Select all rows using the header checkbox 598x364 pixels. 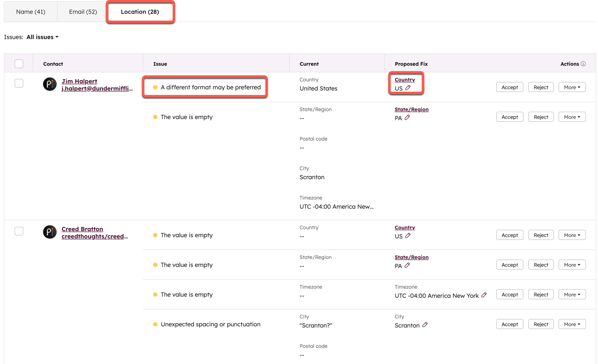pos(19,64)
